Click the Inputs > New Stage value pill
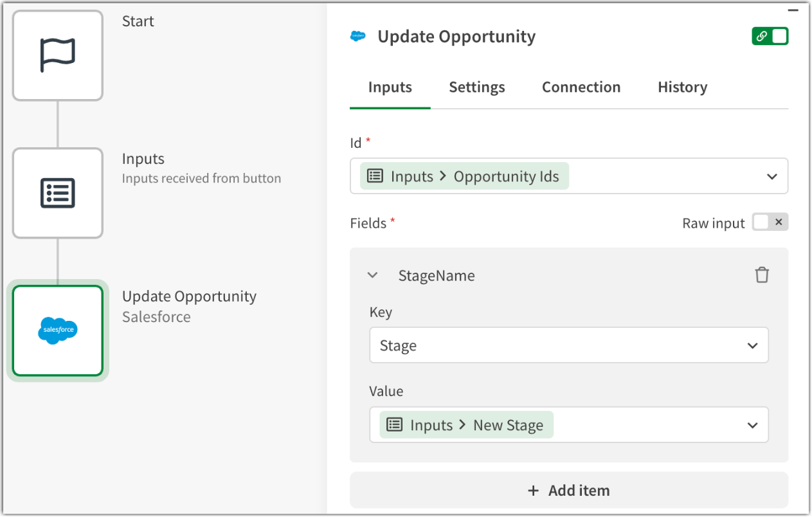 coord(467,425)
